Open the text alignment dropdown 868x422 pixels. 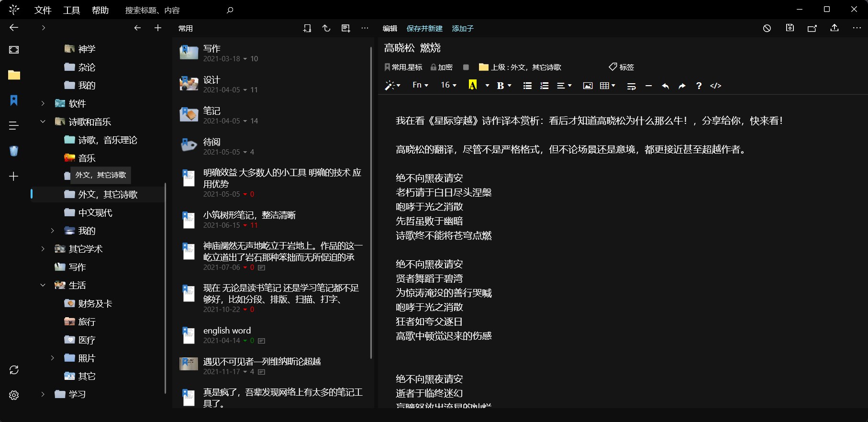565,86
